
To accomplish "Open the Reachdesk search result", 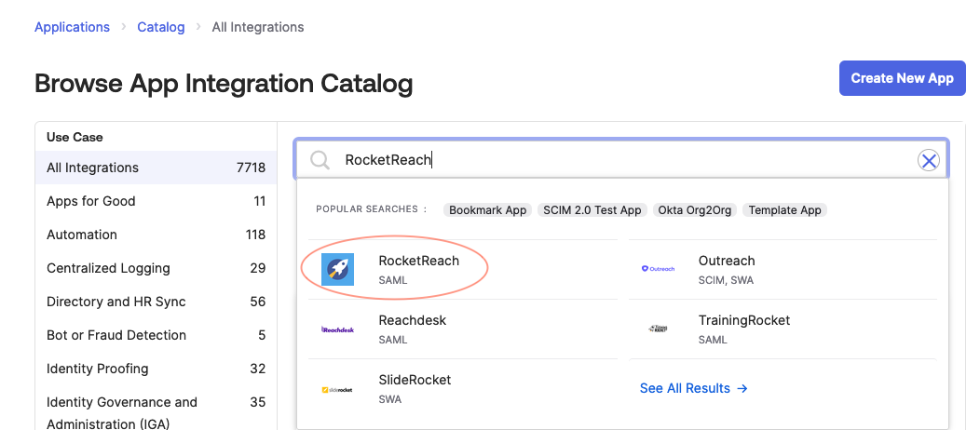I will [462, 329].
